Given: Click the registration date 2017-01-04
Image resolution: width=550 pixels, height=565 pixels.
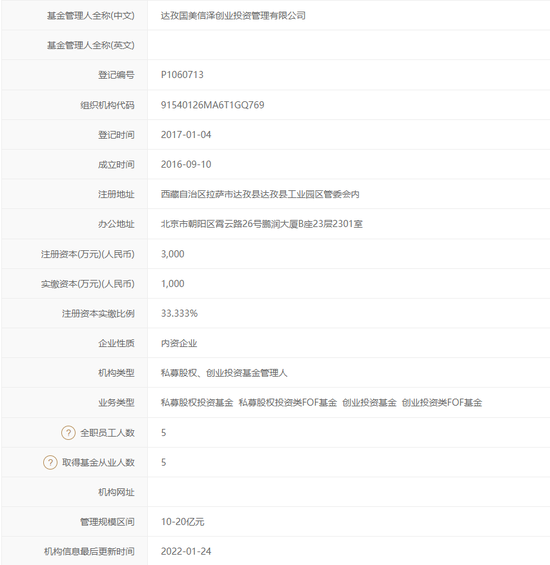Looking at the screenshot, I should tap(186, 135).
